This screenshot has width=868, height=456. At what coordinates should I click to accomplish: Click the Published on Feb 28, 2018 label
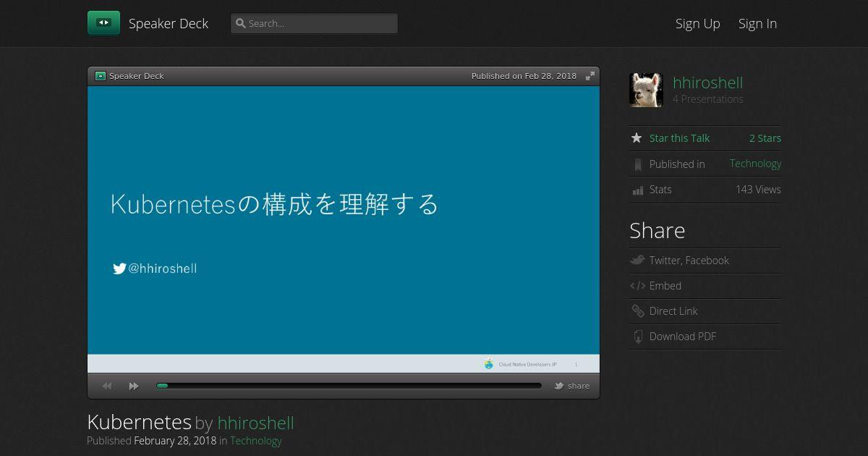[524, 76]
